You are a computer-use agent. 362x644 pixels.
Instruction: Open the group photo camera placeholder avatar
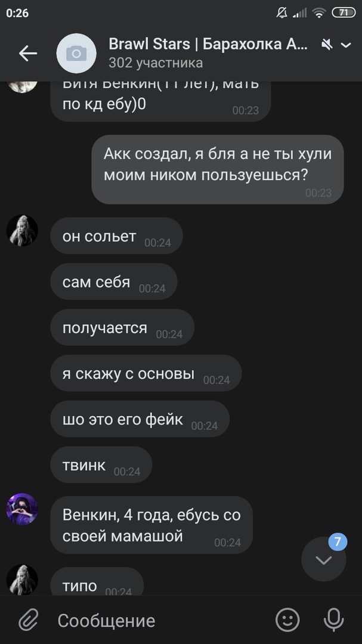(76, 54)
